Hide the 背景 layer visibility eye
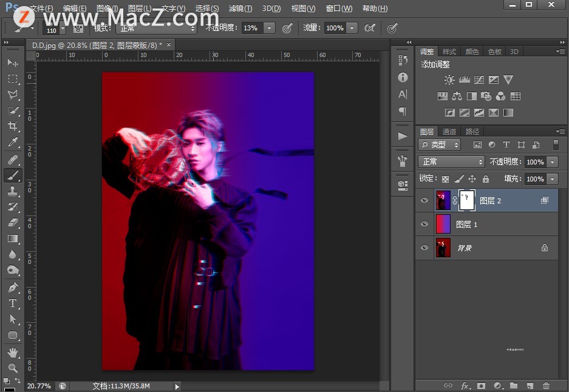Viewport: 569px width, 392px height. click(x=424, y=248)
